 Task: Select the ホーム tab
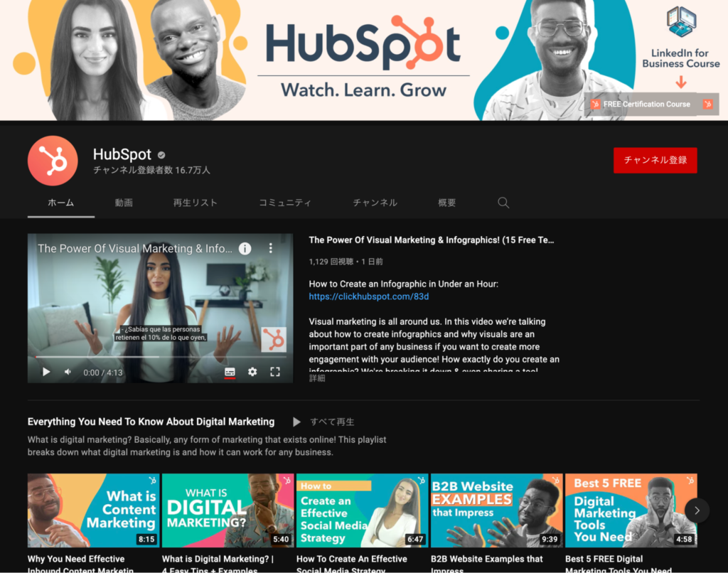61,203
